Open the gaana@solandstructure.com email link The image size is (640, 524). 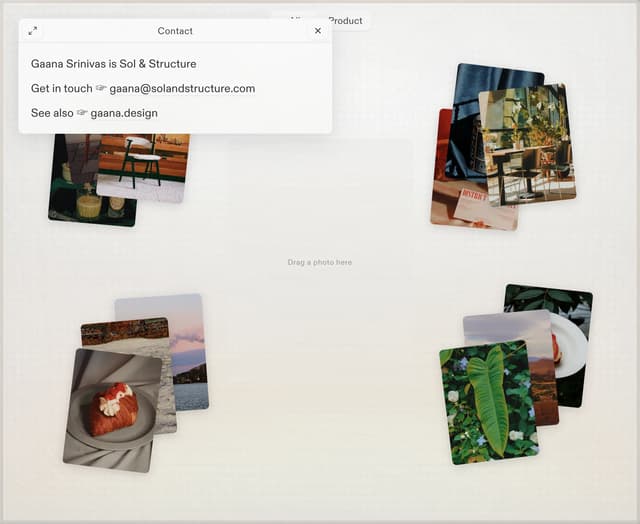point(182,89)
